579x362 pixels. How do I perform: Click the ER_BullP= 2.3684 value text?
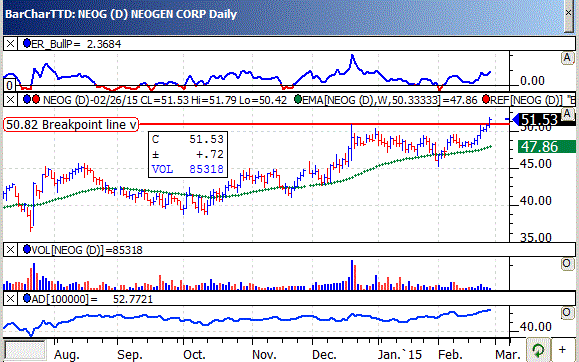pyautogui.click(x=76, y=44)
